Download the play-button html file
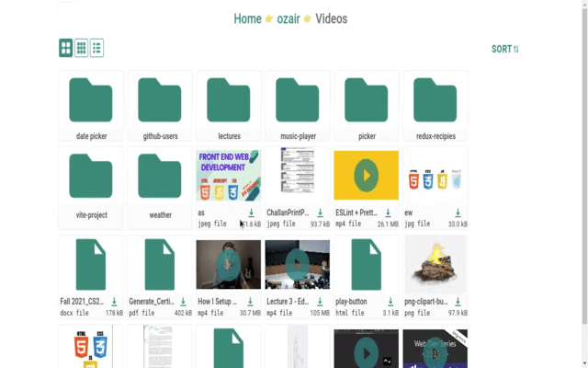This screenshot has width=588, height=368. (x=390, y=302)
